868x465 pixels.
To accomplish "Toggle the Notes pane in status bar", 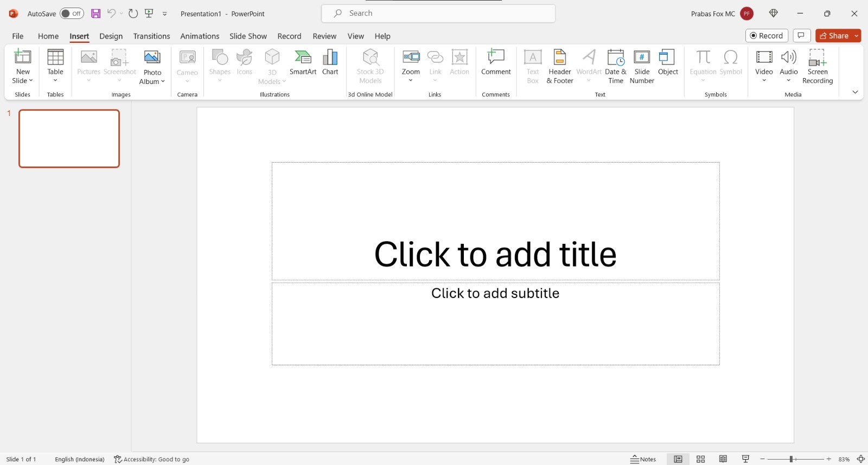I will point(643,459).
